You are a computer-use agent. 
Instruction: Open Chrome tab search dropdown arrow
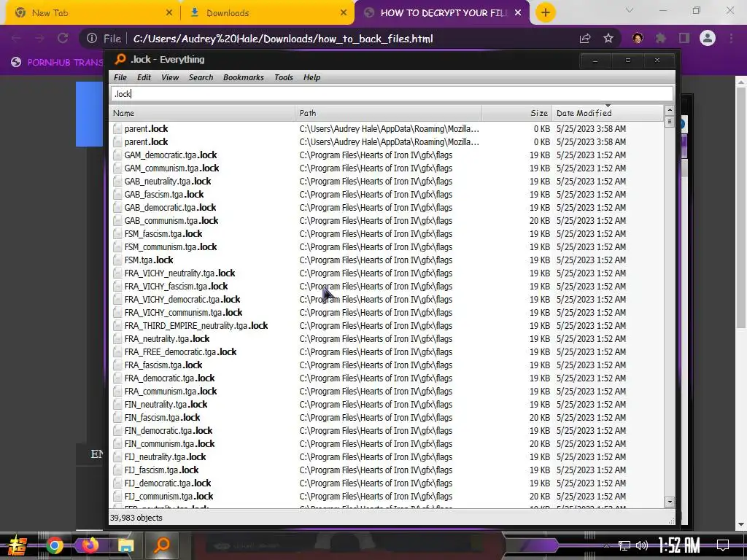tap(630, 10)
